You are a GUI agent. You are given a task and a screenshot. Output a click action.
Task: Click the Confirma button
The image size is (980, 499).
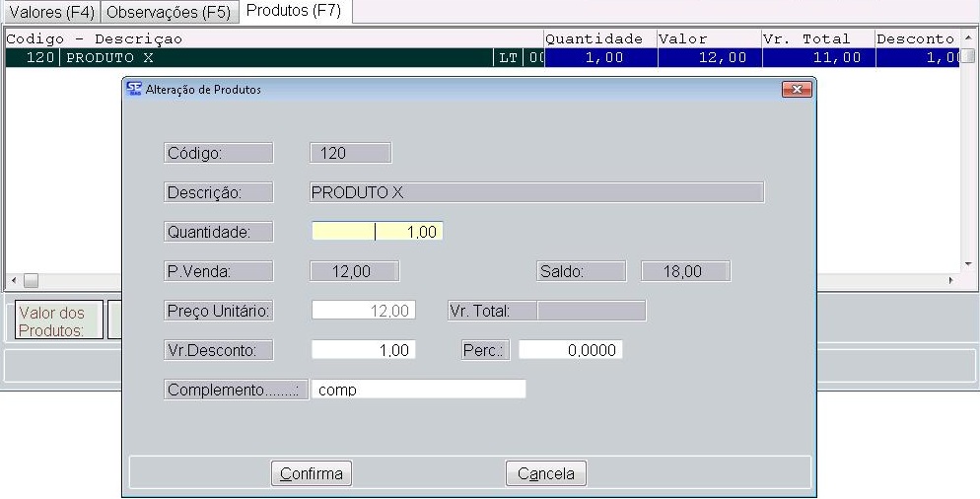(x=311, y=473)
